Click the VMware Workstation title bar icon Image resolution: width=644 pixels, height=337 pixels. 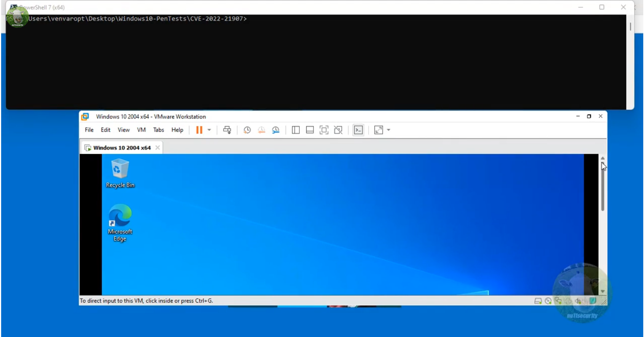point(85,117)
